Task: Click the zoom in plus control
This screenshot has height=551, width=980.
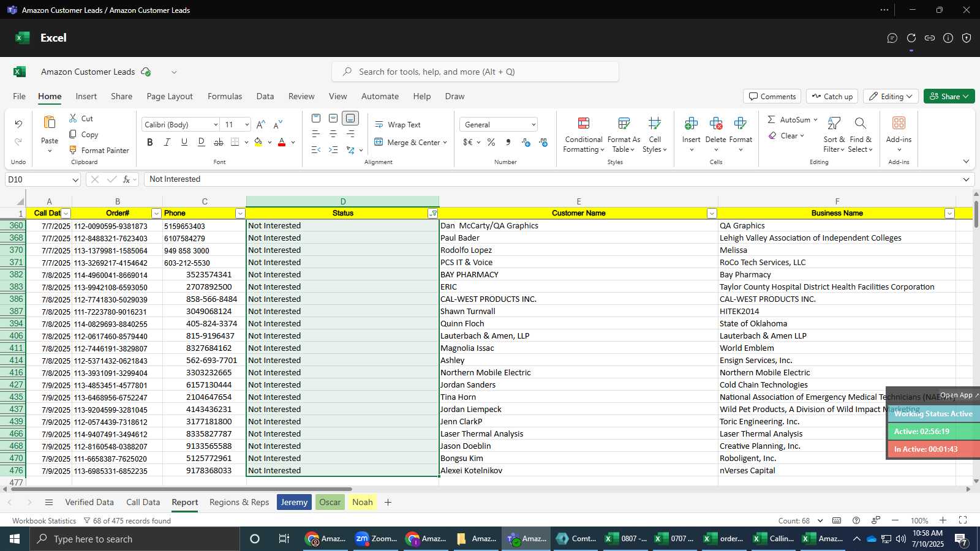Action: pyautogui.click(x=943, y=520)
